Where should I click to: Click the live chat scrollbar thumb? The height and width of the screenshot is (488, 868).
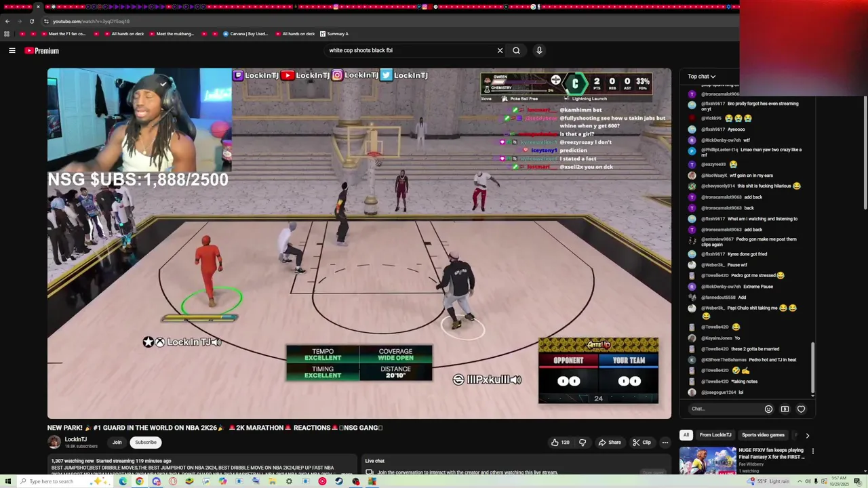tap(812, 369)
